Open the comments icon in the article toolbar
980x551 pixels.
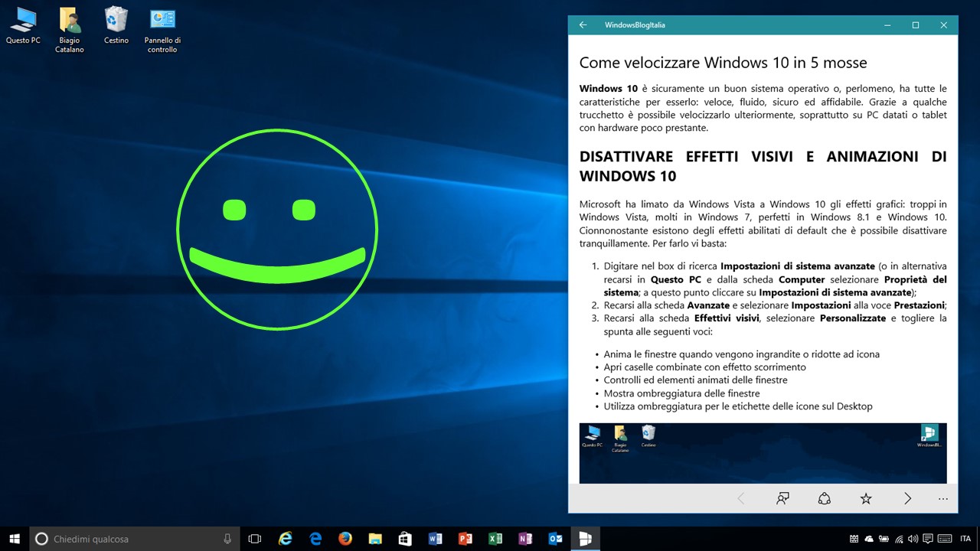pyautogui.click(x=782, y=498)
